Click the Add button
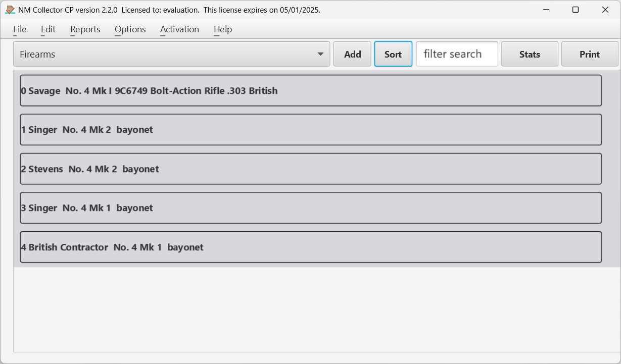Viewport: 621px width, 364px height. [x=353, y=54]
